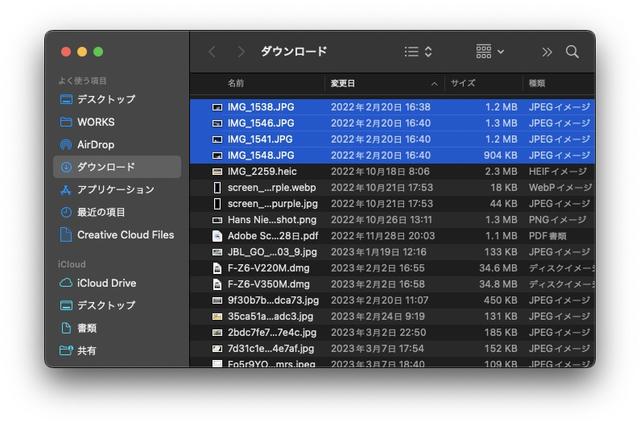The height and width of the screenshot is (427, 640).
Task: Click the F-Z6-V220M.dmg disk image icon
Action: point(217,268)
